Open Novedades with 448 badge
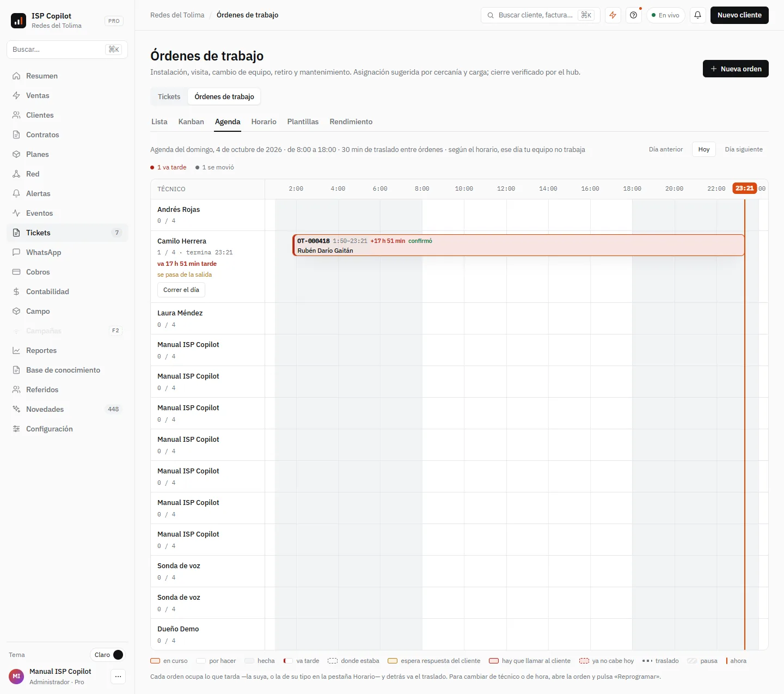 point(68,409)
